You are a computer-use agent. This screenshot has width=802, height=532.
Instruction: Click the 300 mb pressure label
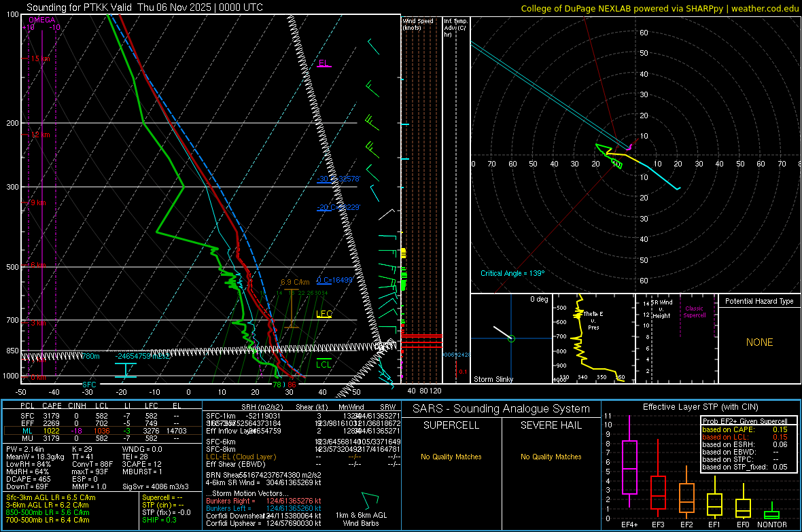[13, 188]
